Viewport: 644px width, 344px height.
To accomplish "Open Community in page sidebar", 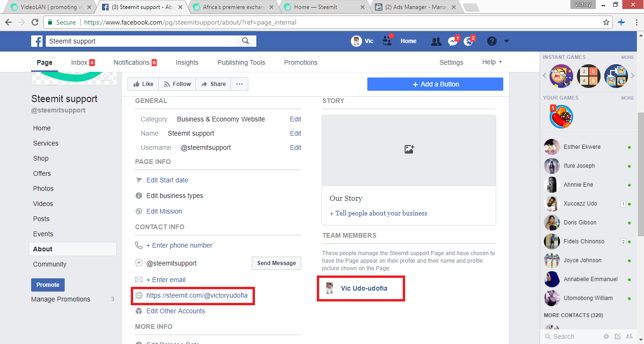I will tap(50, 264).
